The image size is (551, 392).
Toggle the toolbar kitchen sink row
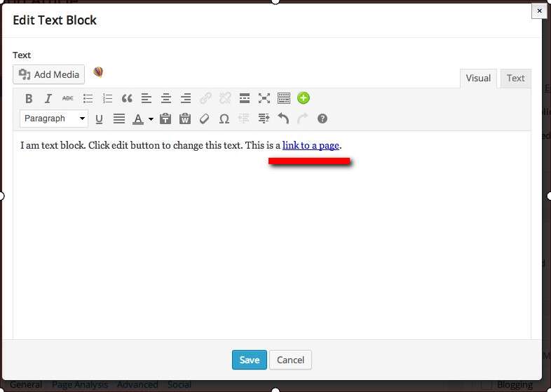284,98
